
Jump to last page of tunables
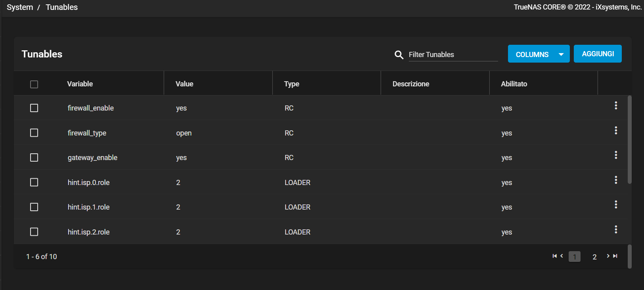coord(615,256)
